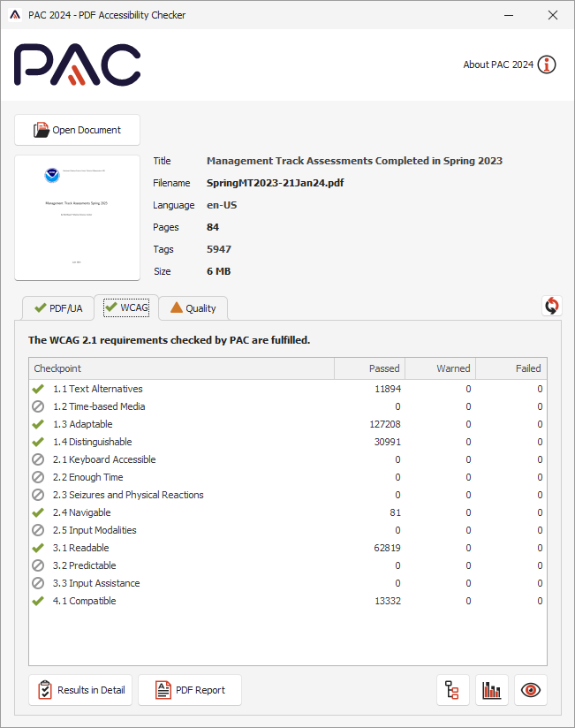Click the About PAC 2024 info icon

[x=547, y=64]
